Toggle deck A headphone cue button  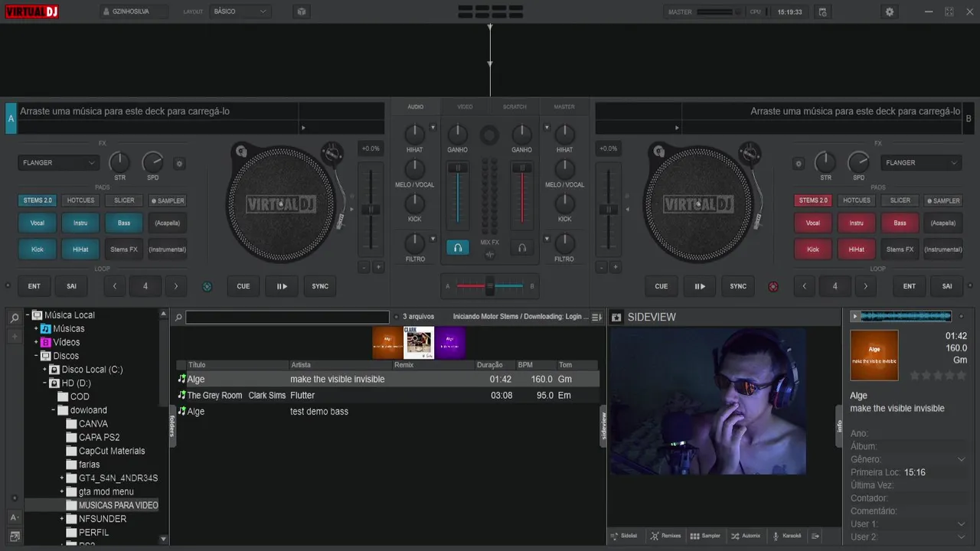tap(457, 248)
